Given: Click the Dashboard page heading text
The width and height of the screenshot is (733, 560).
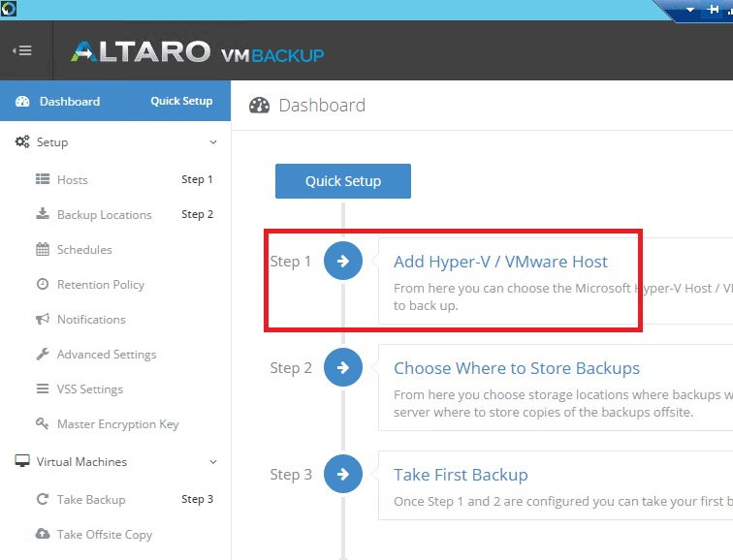Looking at the screenshot, I should click(x=322, y=106).
